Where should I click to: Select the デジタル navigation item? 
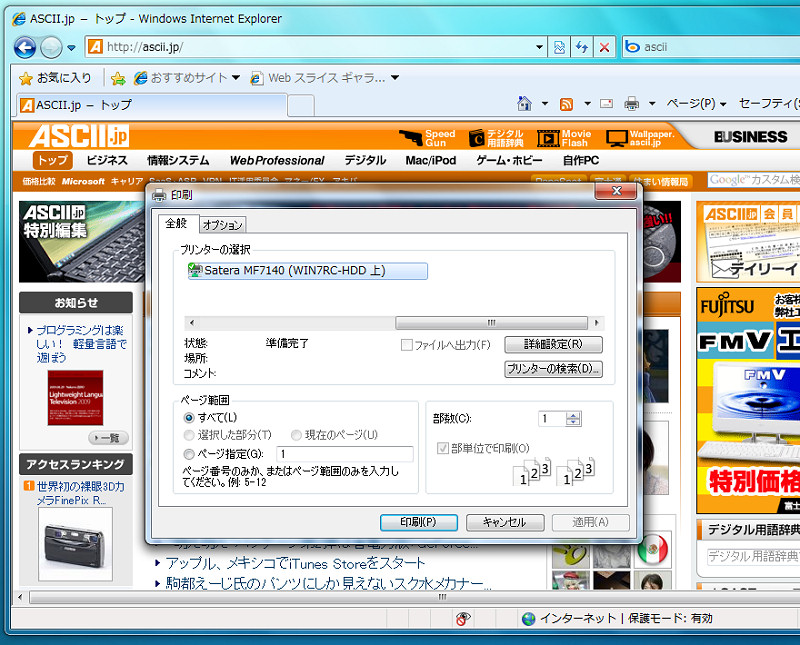pos(365,160)
